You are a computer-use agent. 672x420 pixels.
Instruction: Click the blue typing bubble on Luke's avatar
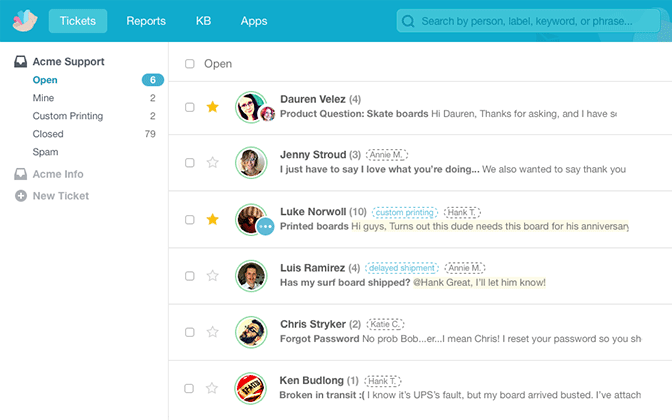pos(265,227)
